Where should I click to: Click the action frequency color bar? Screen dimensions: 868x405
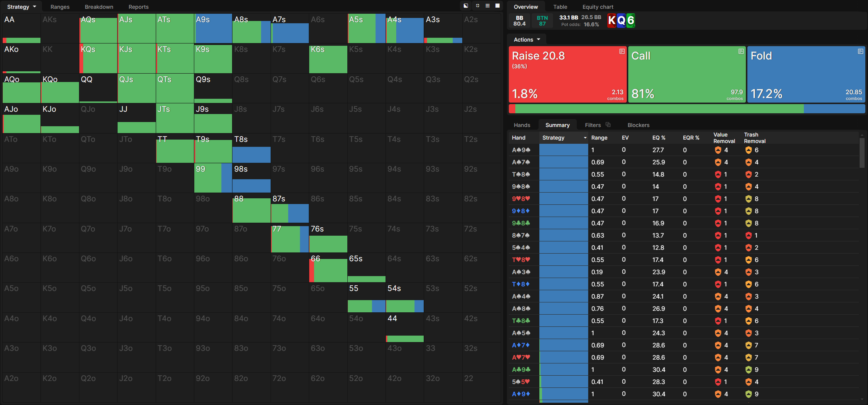(x=686, y=109)
